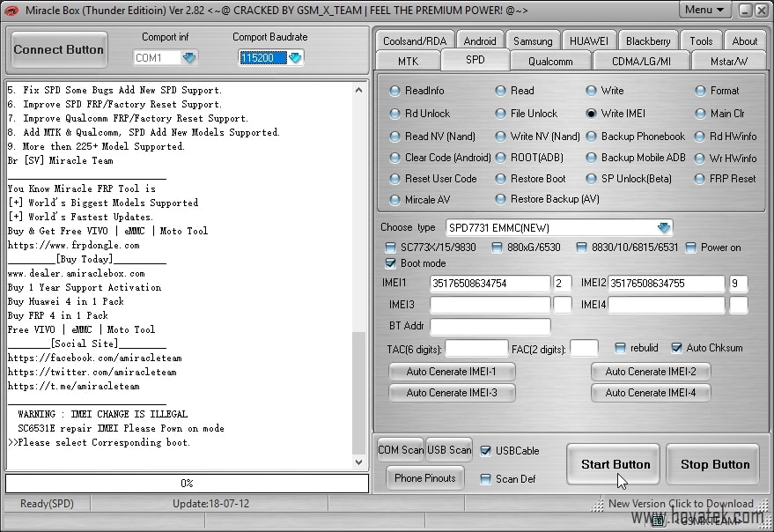Screen dimensions: 774x532
Task: Switch to the Blackberry tab
Action: [648, 41]
